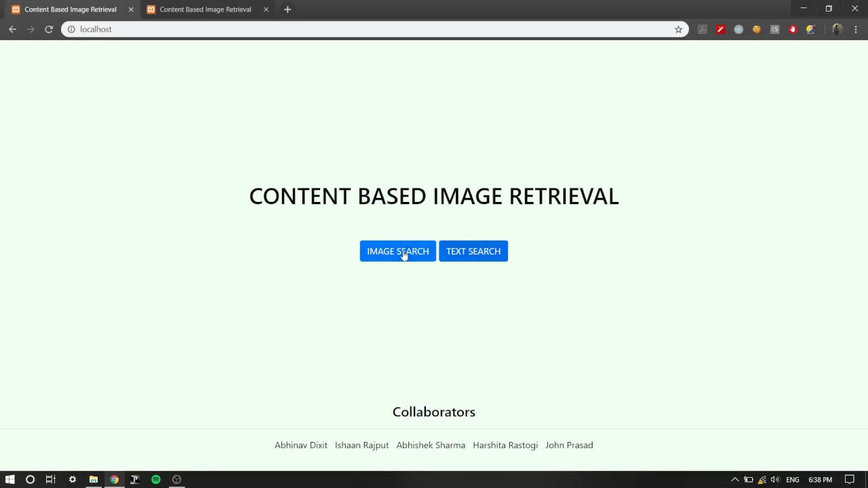Open a new browser tab
This screenshot has height=488, width=868.
287,9
